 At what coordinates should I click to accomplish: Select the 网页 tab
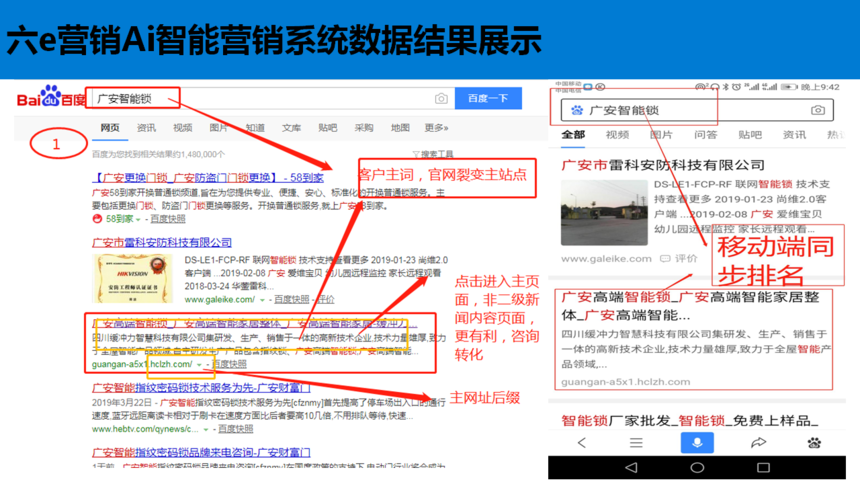(110, 127)
